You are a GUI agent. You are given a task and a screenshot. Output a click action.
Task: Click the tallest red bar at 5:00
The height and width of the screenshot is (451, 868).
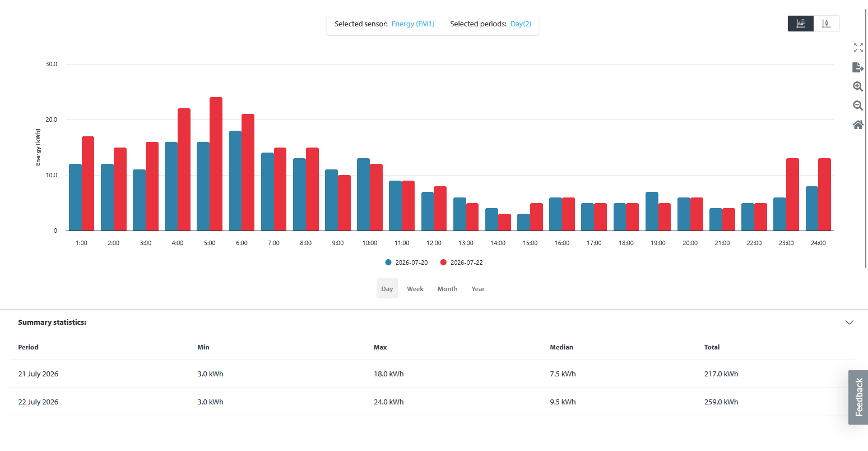tap(216, 164)
